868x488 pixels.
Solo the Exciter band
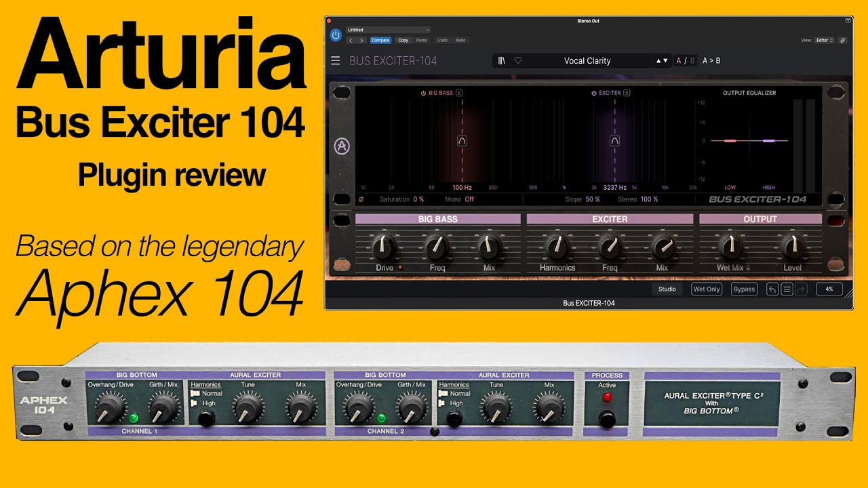[x=627, y=93]
